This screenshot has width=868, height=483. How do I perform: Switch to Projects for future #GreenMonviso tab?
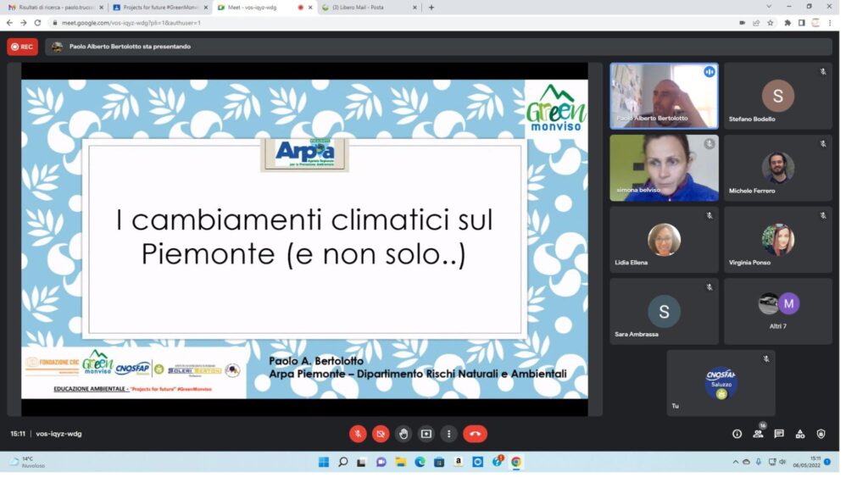[x=157, y=8]
